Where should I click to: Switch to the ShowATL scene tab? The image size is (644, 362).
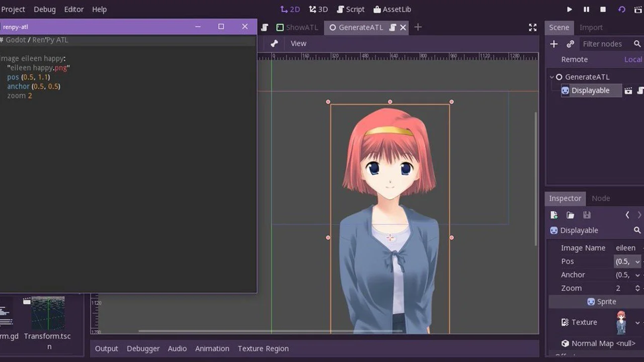(297, 28)
